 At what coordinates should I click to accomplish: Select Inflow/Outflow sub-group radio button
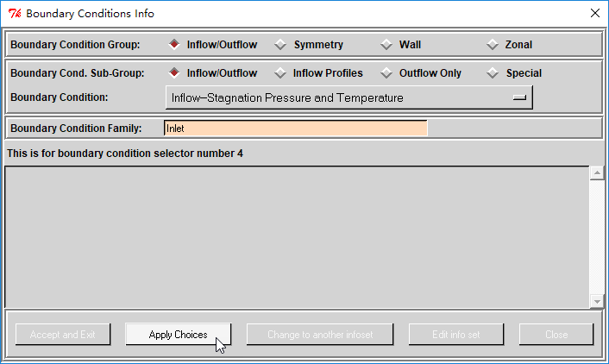[x=174, y=73]
